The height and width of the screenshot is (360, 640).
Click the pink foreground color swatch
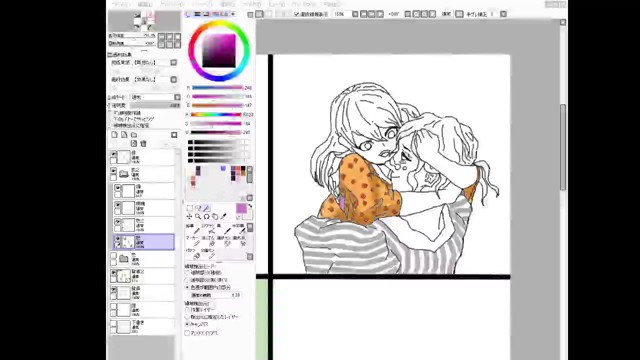pos(241,209)
